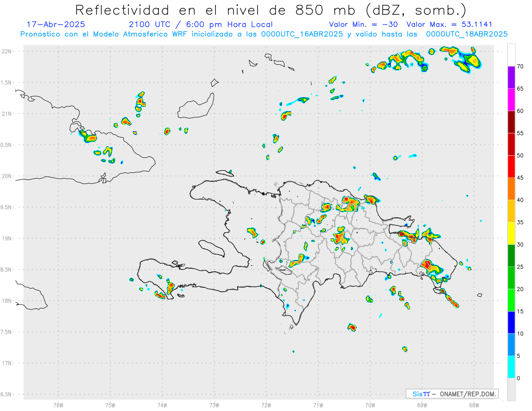Select the colorbar value label '20'
This screenshot has width=532, height=411.
pos(520,289)
